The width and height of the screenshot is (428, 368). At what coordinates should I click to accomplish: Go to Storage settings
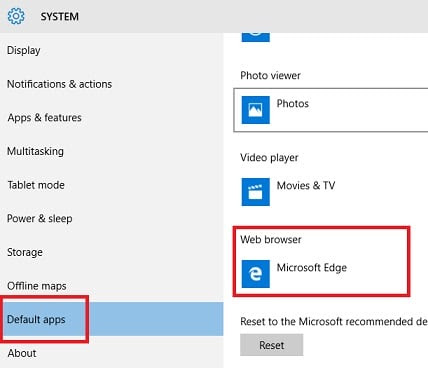tap(112, 252)
